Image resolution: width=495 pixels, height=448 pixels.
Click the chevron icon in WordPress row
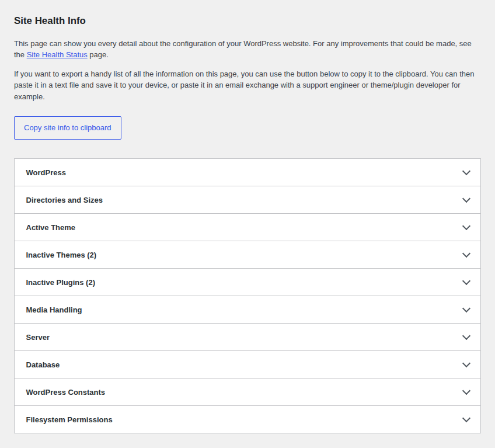point(466,172)
